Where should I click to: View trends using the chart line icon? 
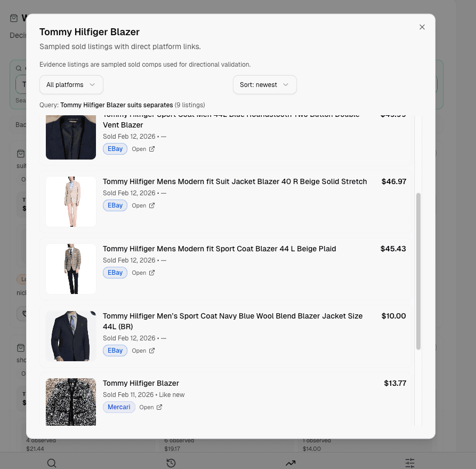[x=291, y=463]
